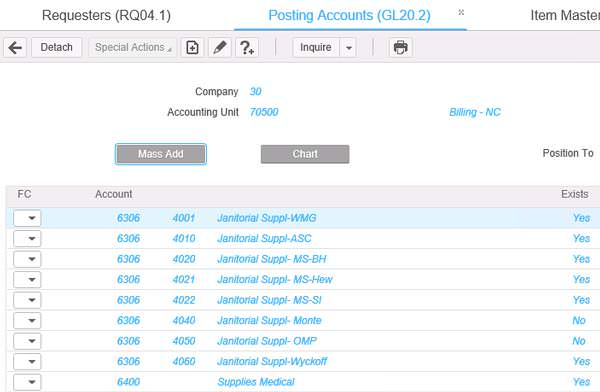This screenshot has height=392, width=600.
Task: Click the Position To label
Action: [x=568, y=153]
